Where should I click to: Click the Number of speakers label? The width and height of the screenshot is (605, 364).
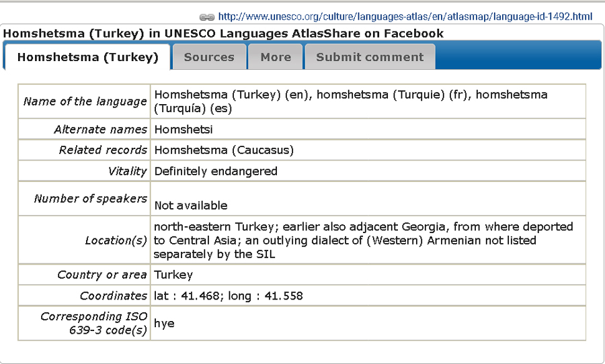click(x=90, y=199)
